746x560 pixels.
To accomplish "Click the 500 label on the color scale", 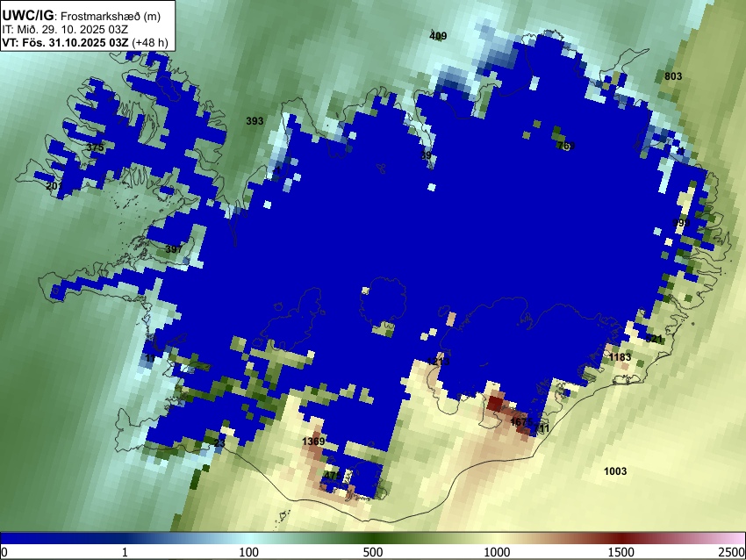I will tap(373, 552).
